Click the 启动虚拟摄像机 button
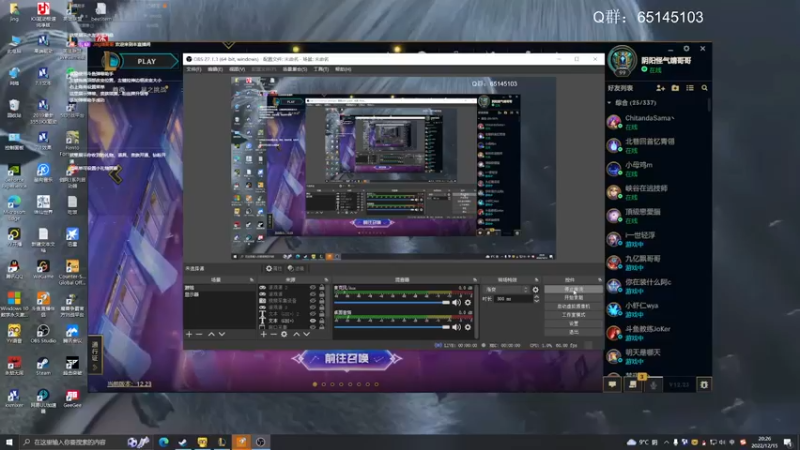The width and height of the screenshot is (800, 450). tap(573, 306)
